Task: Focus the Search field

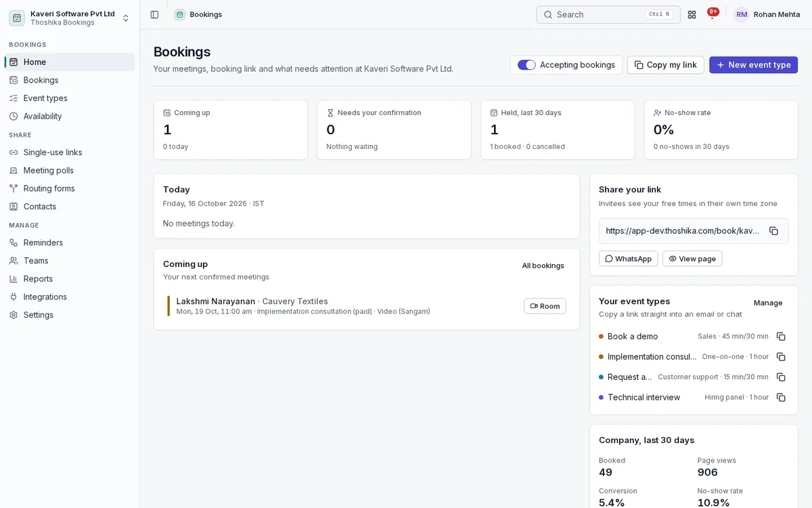Action: pos(608,14)
